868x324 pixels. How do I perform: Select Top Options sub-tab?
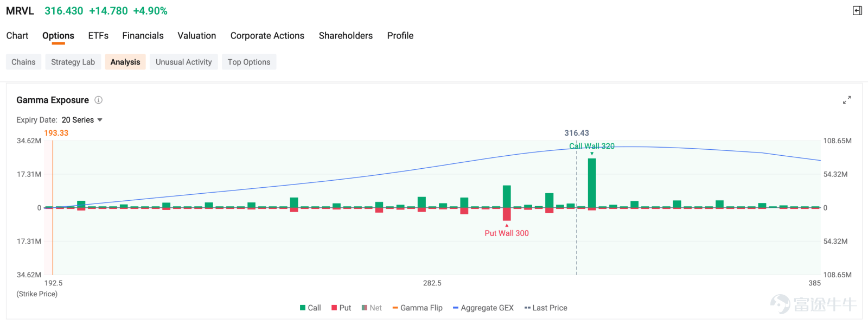pyautogui.click(x=249, y=62)
